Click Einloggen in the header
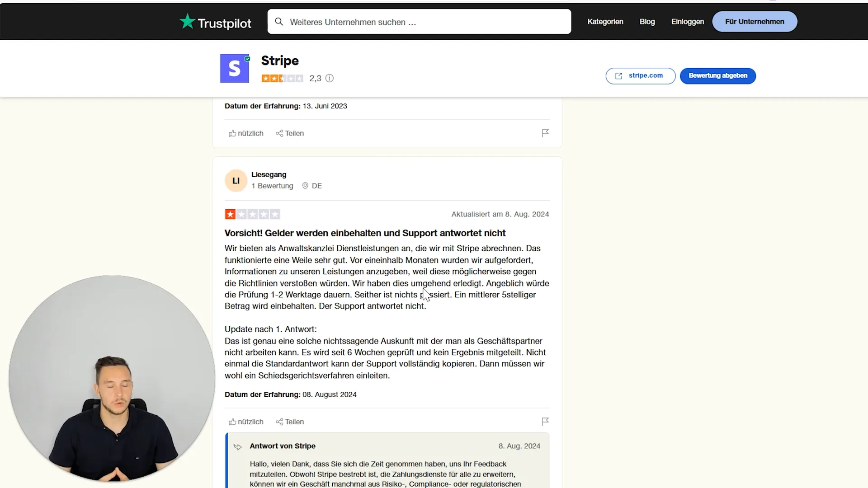868x488 pixels. click(687, 22)
